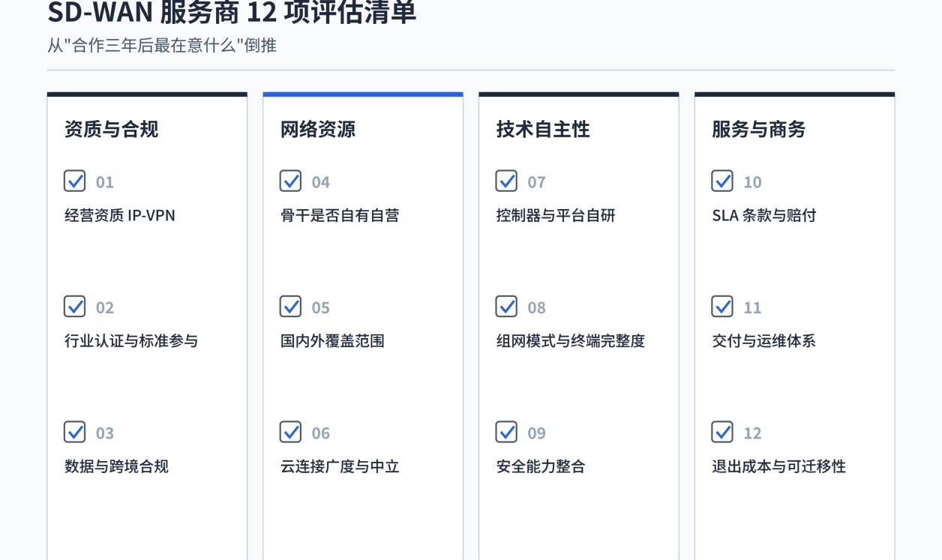This screenshot has width=942, height=560.
Task: Click the text 骨干是否自有自营
Action: 340,215
